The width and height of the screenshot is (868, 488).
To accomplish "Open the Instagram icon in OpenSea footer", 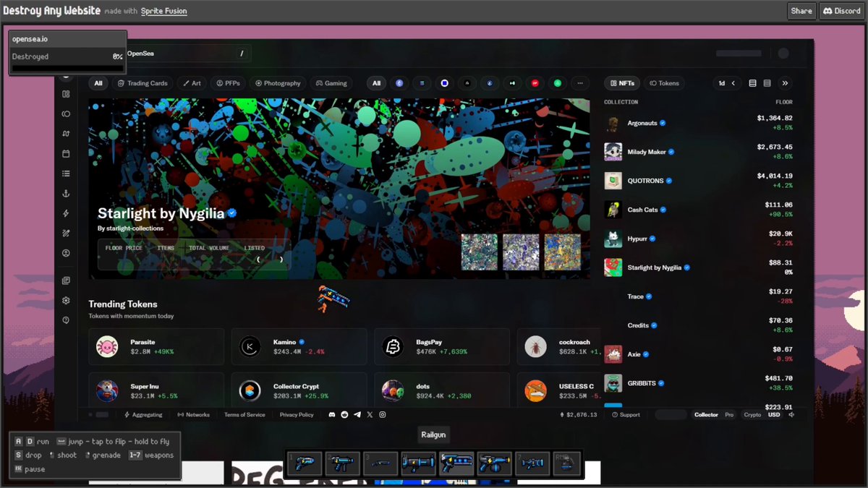I will pyautogui.click(x=383, y=415).
